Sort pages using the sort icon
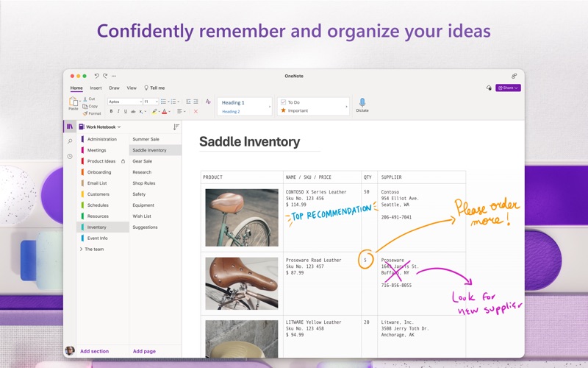The width and height of the screenshot is (588, 368). point(176,127)
